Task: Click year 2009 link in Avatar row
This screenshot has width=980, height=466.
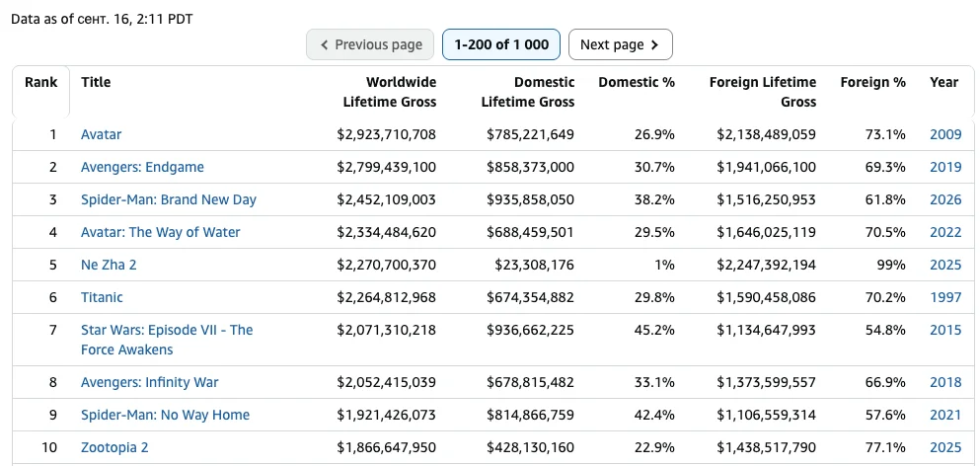Action: [945, 134]
